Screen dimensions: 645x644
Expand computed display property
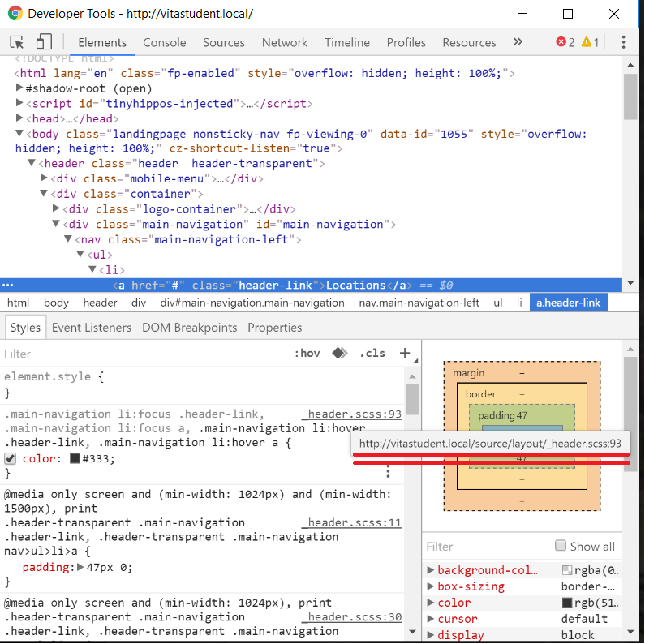(430, 634)
